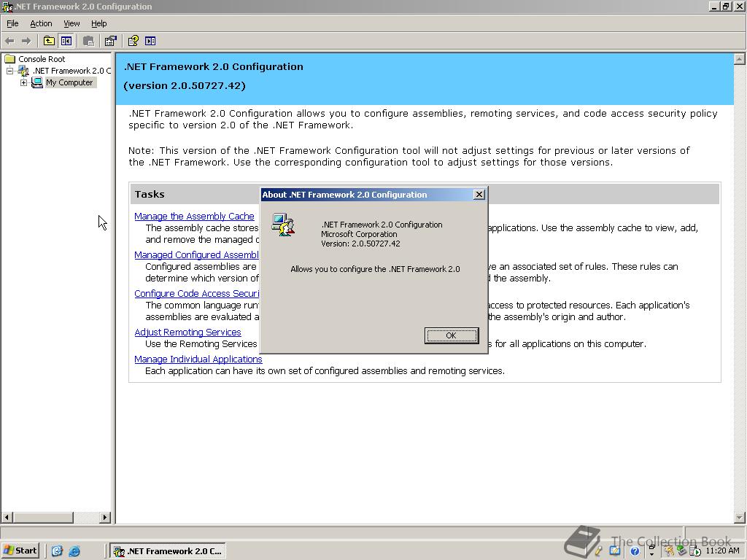Open the Help menu
The image size is (747, 560).
(98, 23)
